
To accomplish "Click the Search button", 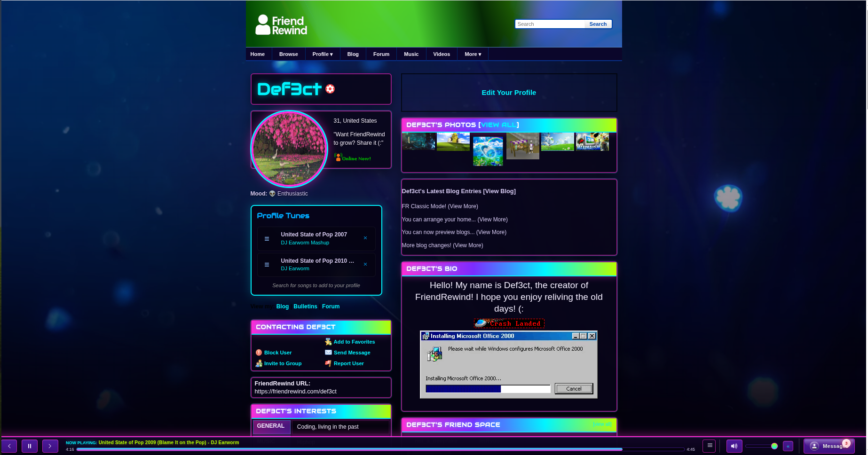I will click(x=598, y=24).
